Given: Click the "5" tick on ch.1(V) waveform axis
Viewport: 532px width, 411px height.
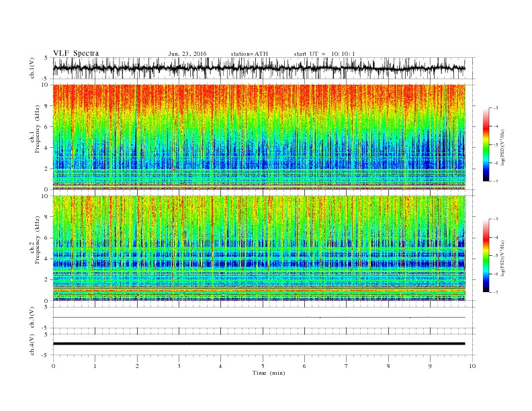Looking at the screenshot, I should click(46, 58).
